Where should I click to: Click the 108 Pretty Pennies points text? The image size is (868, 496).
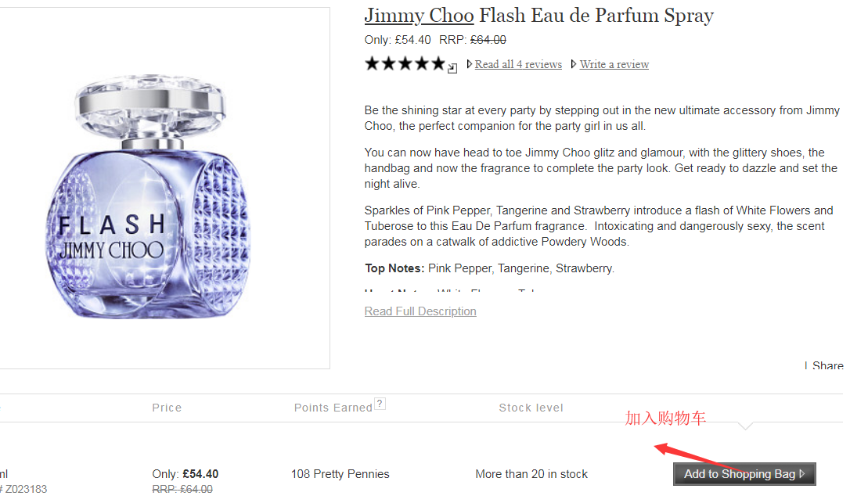(340, 474)
